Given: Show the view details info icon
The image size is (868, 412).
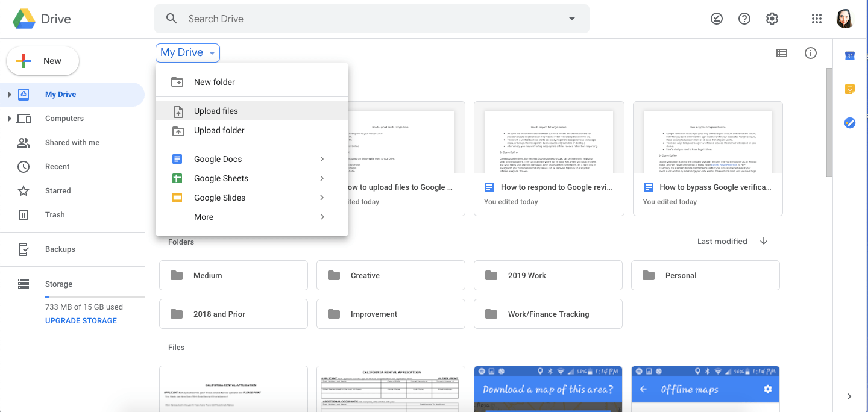Looking at the screenshot, I should [x=811, y=53].
